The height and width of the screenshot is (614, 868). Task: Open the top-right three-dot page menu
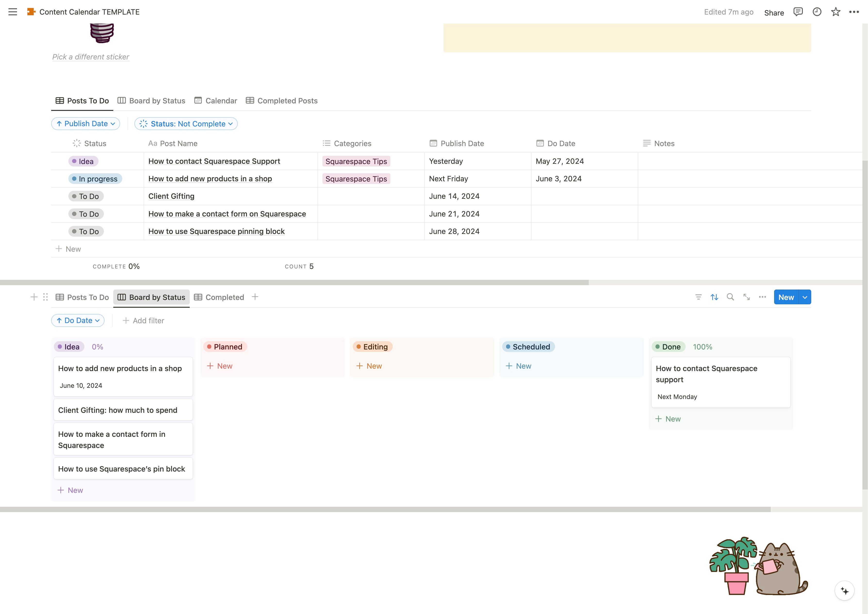(854, 12)
